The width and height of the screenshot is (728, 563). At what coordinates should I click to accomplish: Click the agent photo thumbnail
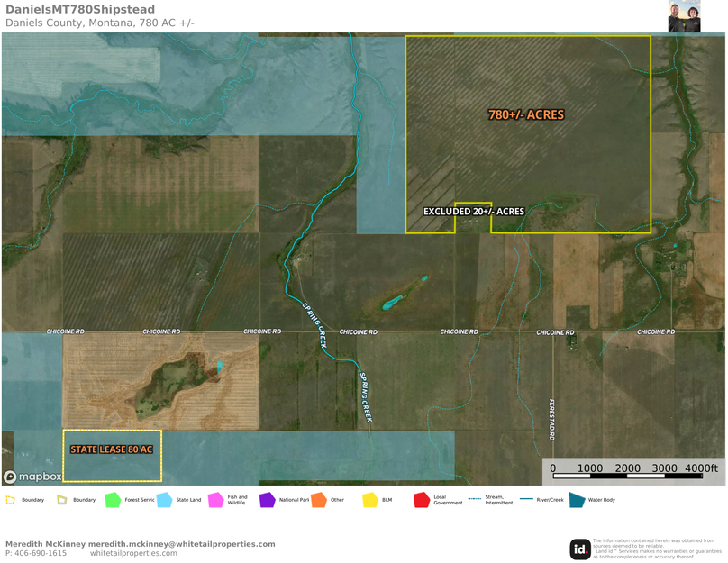684,16
